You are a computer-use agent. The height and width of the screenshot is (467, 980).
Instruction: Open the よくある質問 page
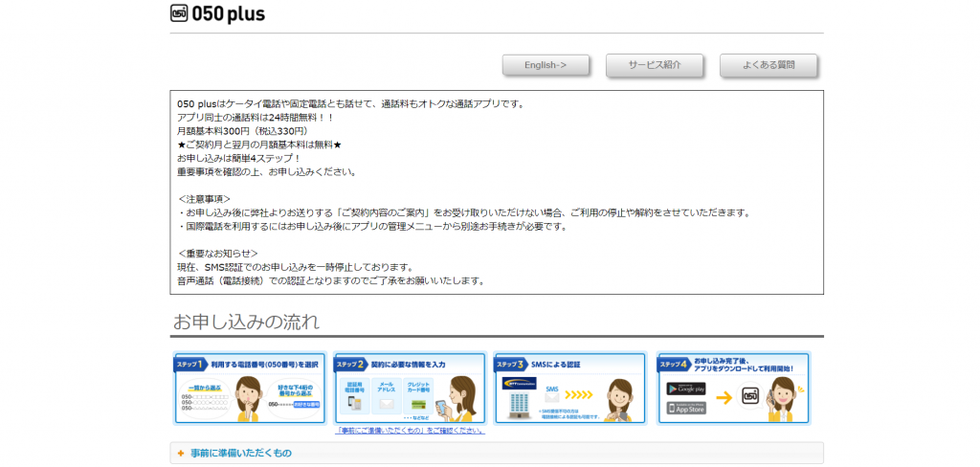click(x=768, y=65)
